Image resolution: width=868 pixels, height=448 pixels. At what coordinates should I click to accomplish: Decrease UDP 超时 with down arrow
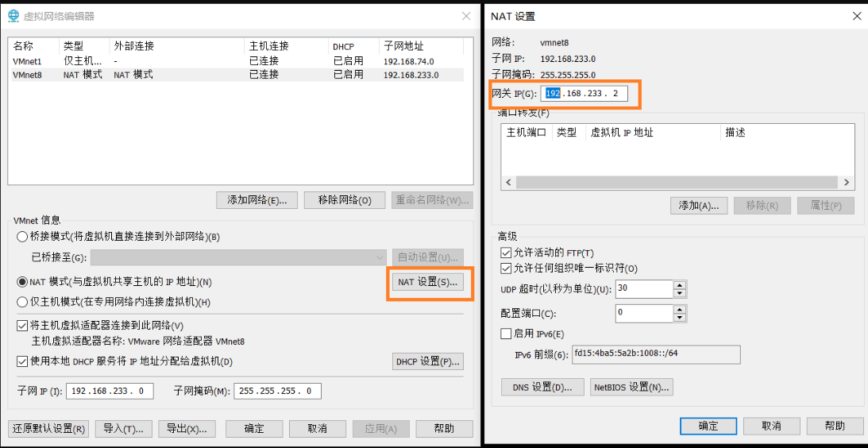tap(680, 293)
